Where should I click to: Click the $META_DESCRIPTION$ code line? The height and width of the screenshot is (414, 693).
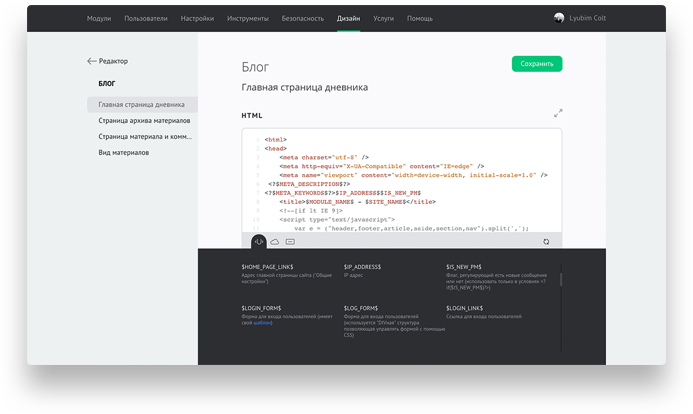click(x=309, y=184)
